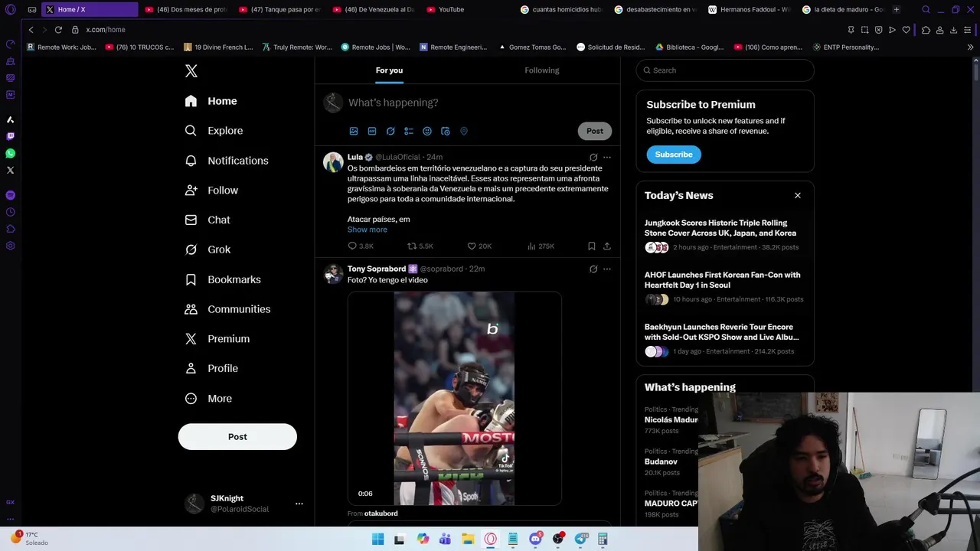
Task: Play Tony Soprabord's boxing video
Action: tap(455, 399)
